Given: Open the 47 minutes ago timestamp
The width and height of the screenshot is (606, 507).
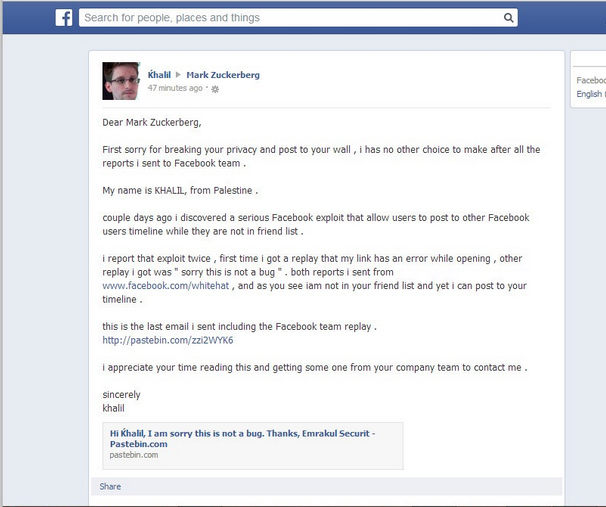Looking at the screenshot, I should [175, 88].
